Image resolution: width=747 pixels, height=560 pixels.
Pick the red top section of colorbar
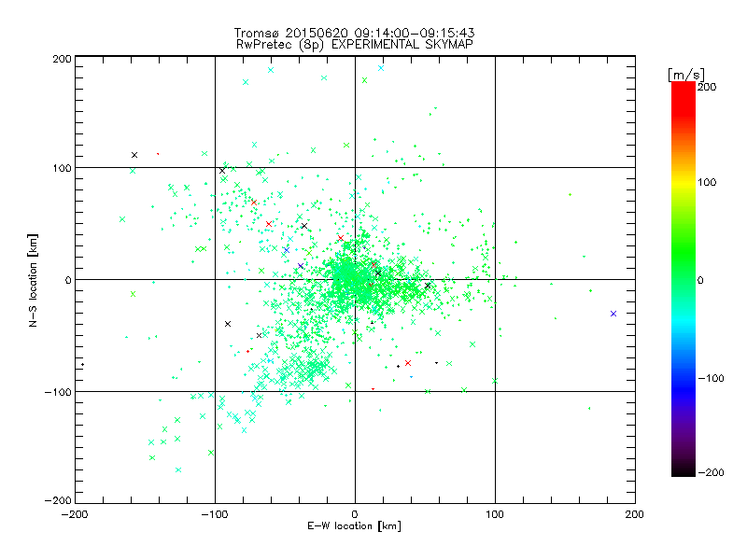coord(684,98)
